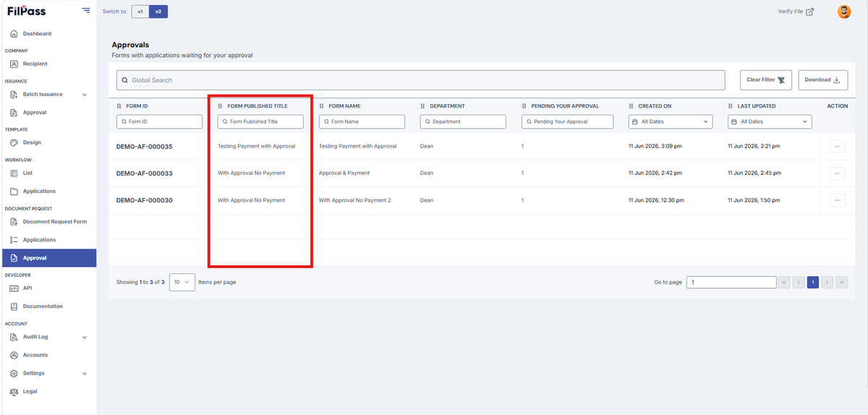868x415 pixels.
Task: Open the Created On All Dates dropdown
Action: point(670,121)
